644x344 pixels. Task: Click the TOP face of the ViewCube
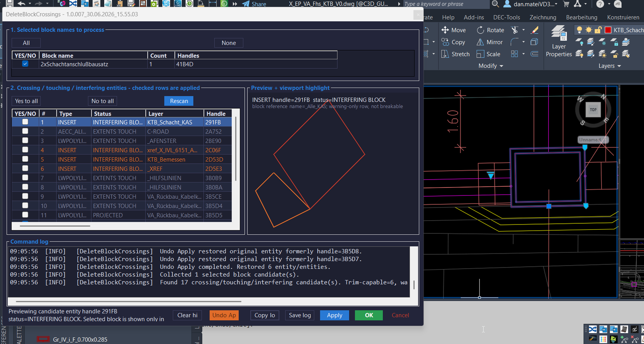click(x=593, y=109)
